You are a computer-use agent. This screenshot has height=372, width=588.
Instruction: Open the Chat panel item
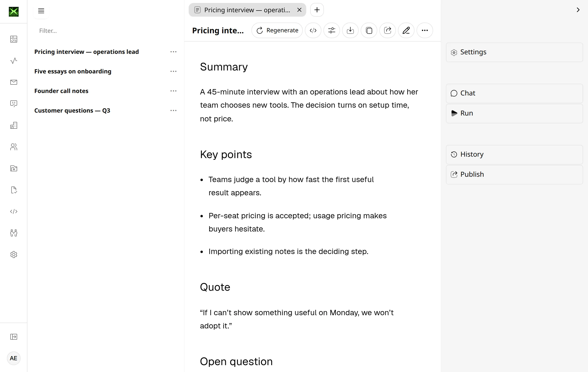[514, 93]
